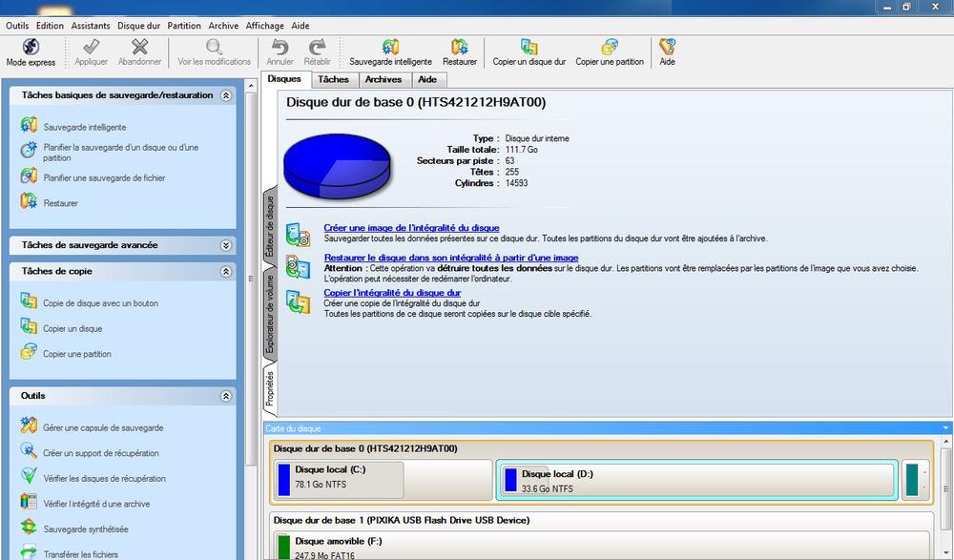Collapse Tâches basiques de sauvegarde/restauration section
Screen dimensions: 954x560
coord(226,95)
